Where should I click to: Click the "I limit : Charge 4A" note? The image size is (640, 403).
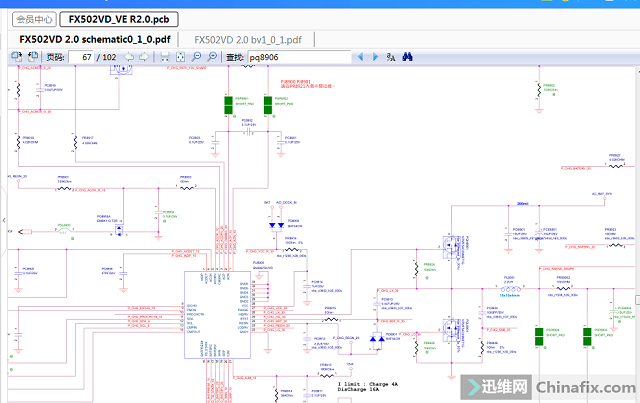(368, 383)
